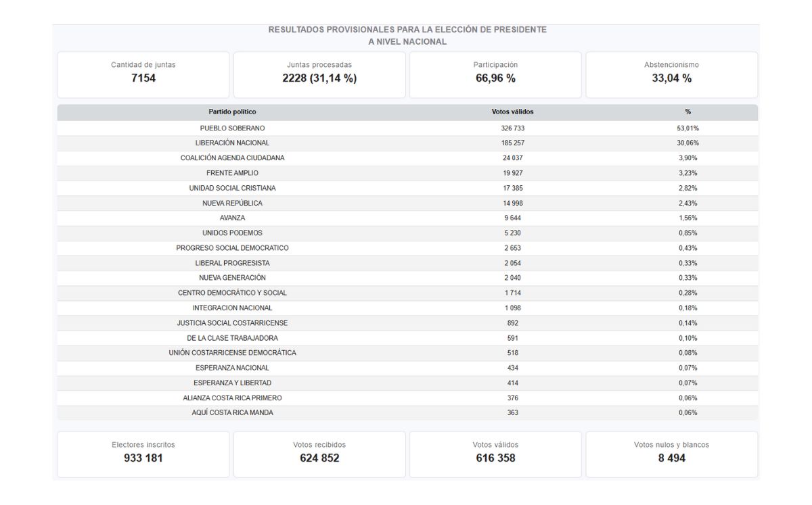Select the Participación 66,96 % card
The image size is (812, 505).
coord(496,74)
